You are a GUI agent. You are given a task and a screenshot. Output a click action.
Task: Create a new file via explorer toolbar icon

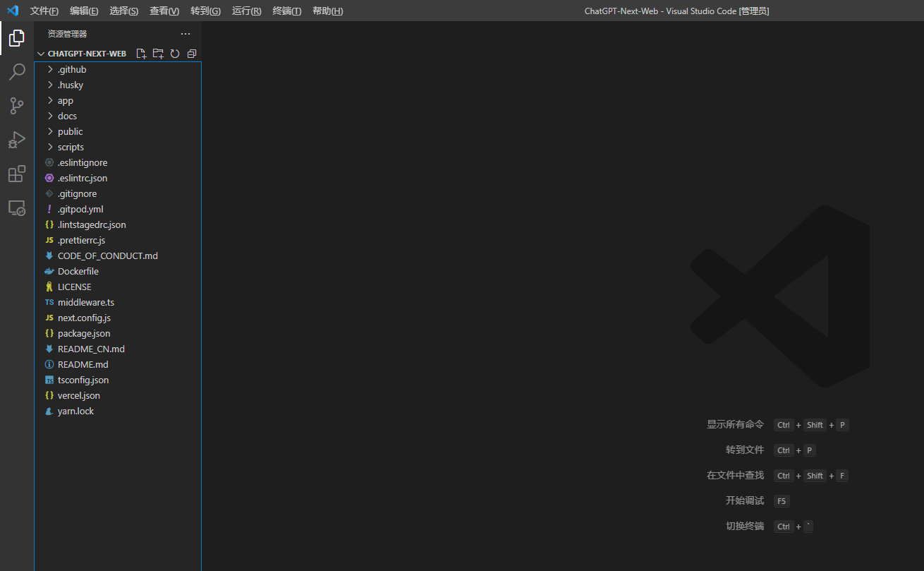click(141, 54)
